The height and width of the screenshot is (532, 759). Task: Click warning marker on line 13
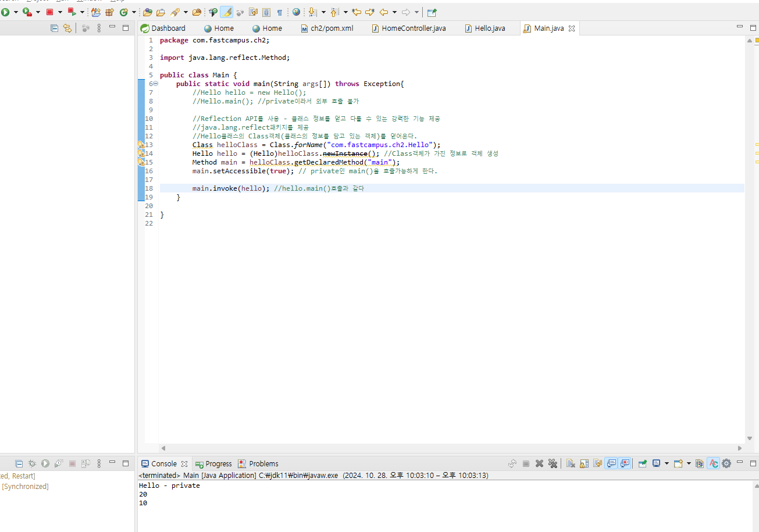(x=141, y=145)
